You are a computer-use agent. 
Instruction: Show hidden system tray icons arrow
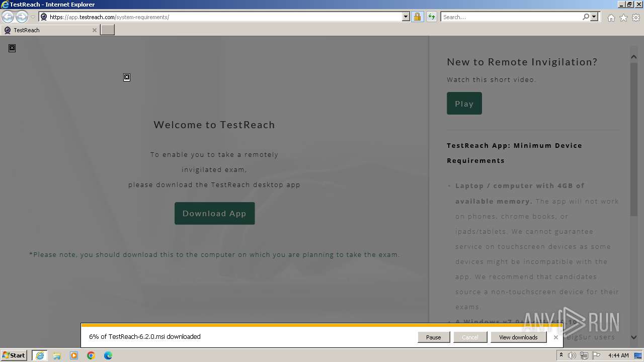pos(561,355)
